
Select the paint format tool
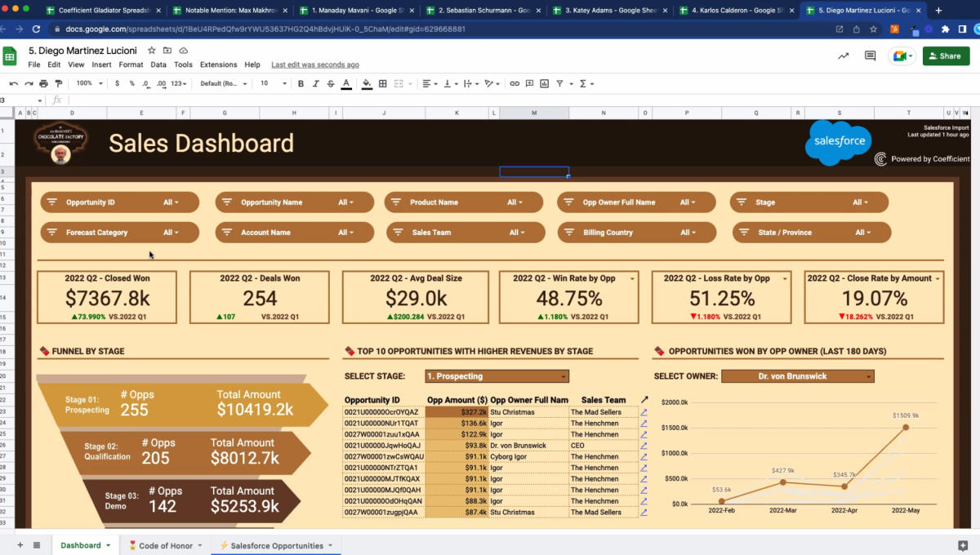click(58, 83)
